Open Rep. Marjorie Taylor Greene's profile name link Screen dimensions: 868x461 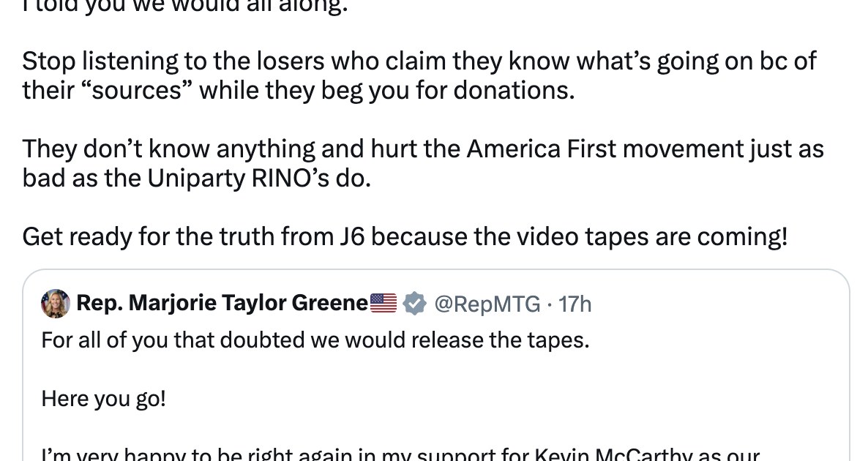[221, 303]
